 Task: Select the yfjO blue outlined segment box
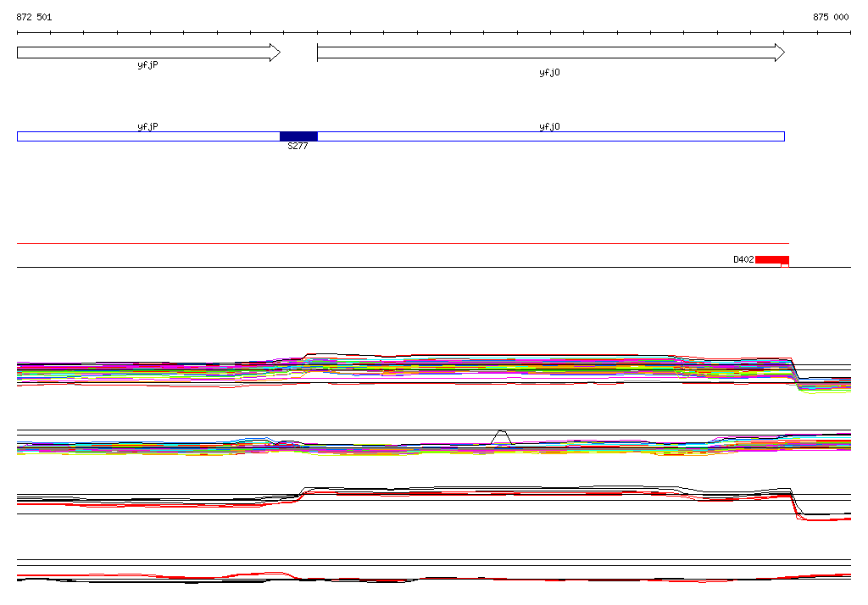(x=551, y=136)
